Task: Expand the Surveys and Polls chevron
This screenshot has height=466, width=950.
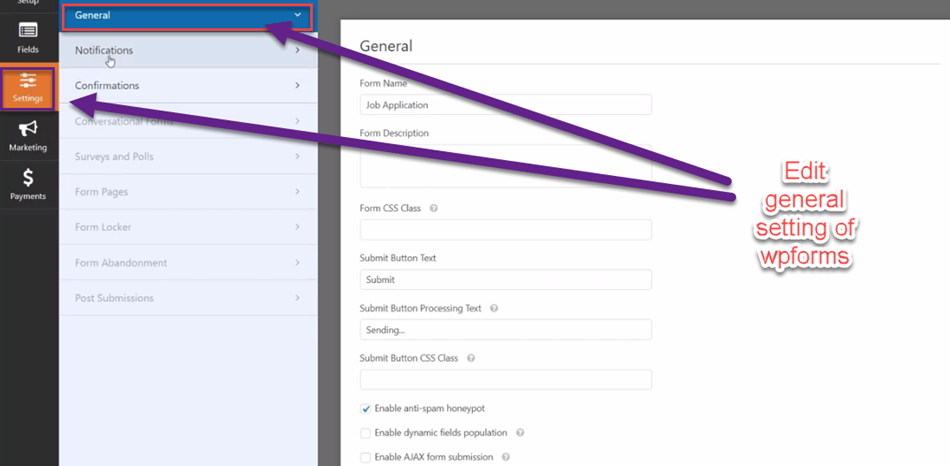Action: tap(297, 156)
